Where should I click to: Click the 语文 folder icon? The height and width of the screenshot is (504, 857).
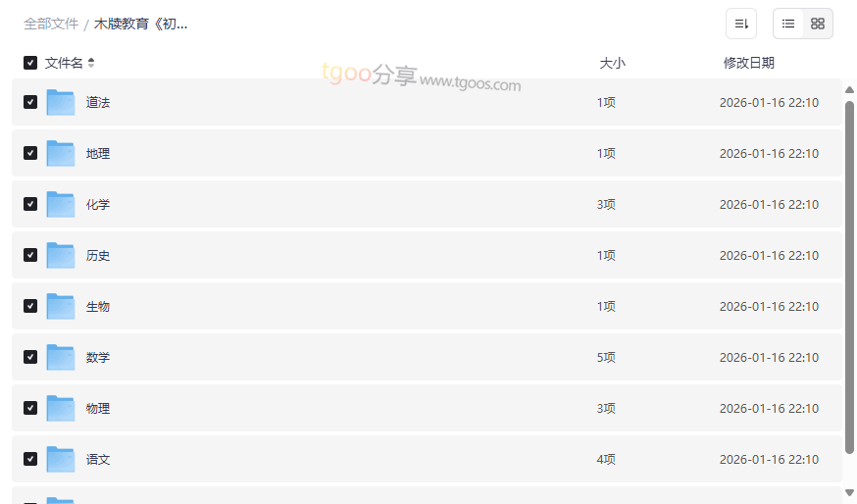61,459
